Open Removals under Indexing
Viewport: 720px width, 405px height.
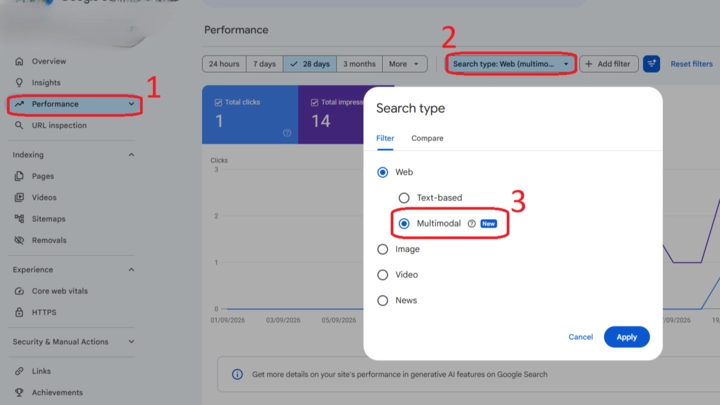pyautogui.click(x=49, y=240)
